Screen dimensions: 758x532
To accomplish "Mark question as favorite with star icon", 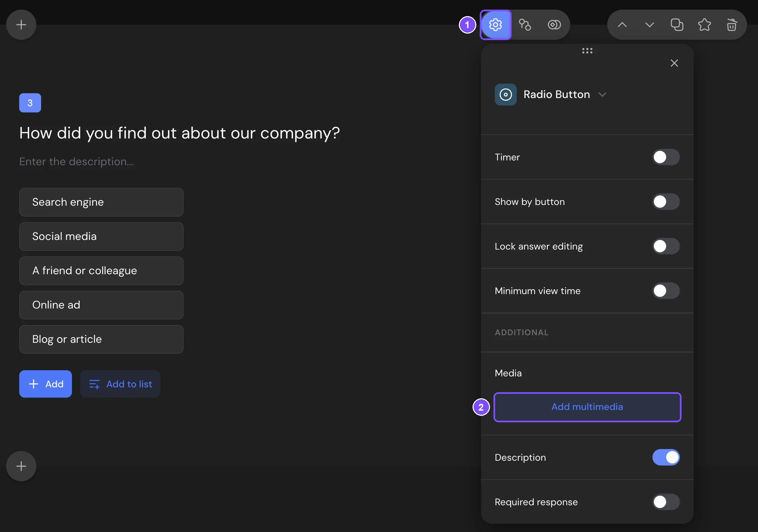I will click(x=704, y=25).
